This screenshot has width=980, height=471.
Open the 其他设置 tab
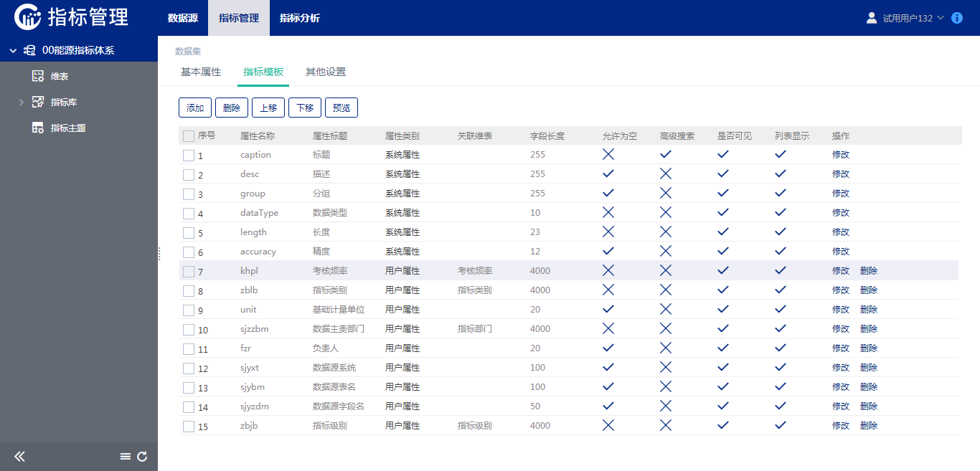(325, 72)
